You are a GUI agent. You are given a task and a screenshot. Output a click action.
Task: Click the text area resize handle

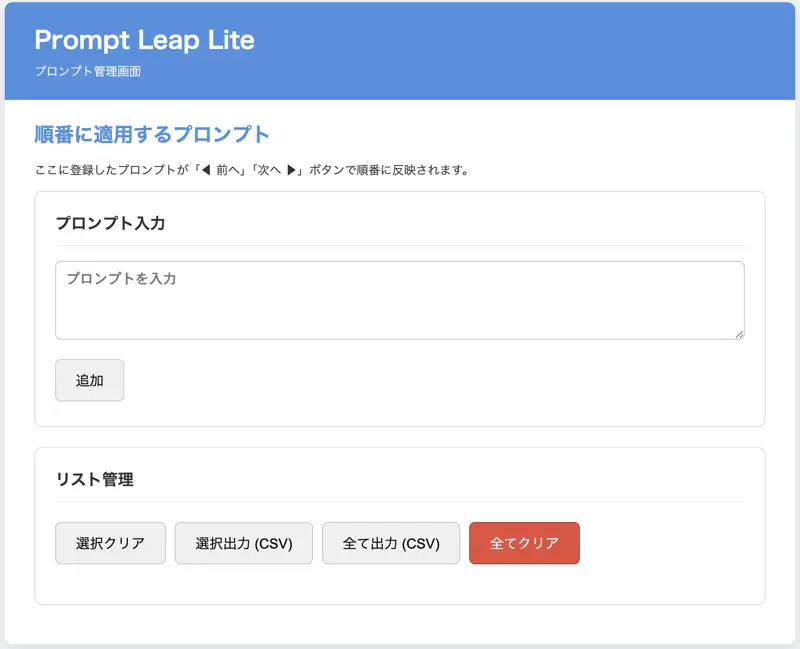point(739,334)
